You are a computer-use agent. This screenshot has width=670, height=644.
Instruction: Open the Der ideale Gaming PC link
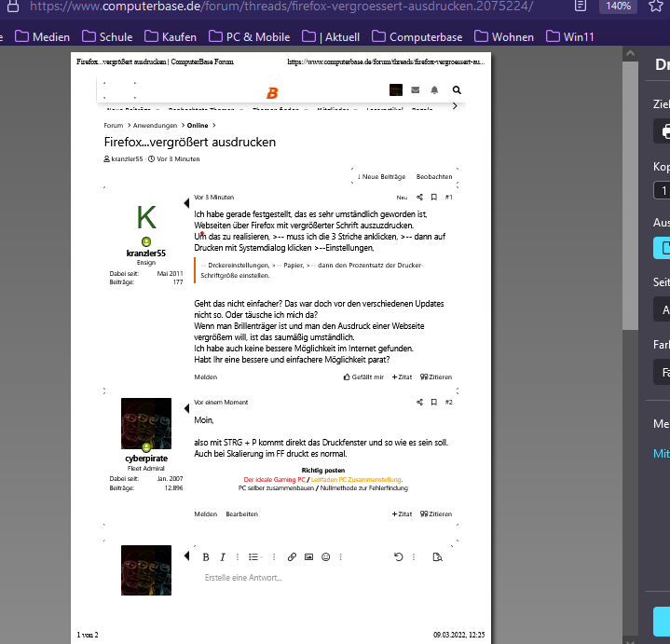[274, 479]
